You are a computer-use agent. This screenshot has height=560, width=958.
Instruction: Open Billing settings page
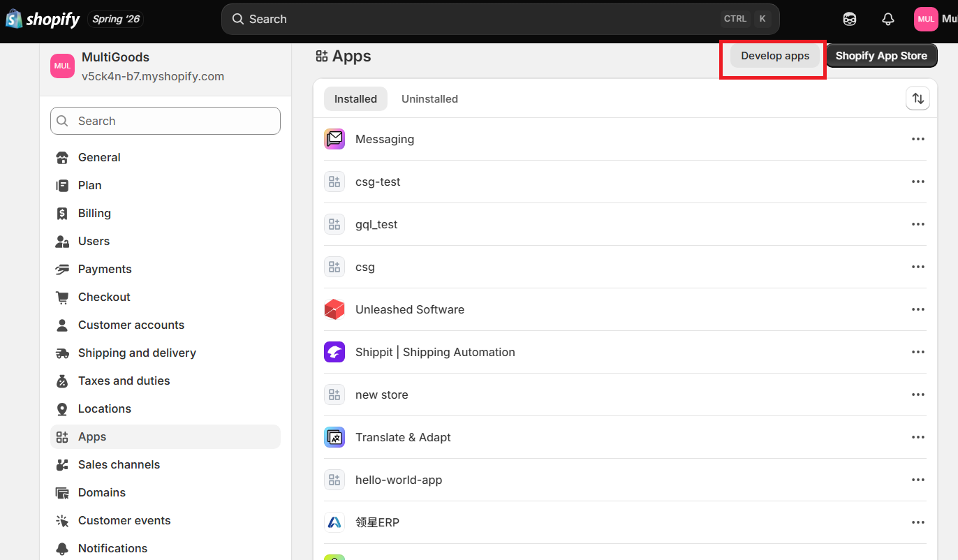click(165, 213)
